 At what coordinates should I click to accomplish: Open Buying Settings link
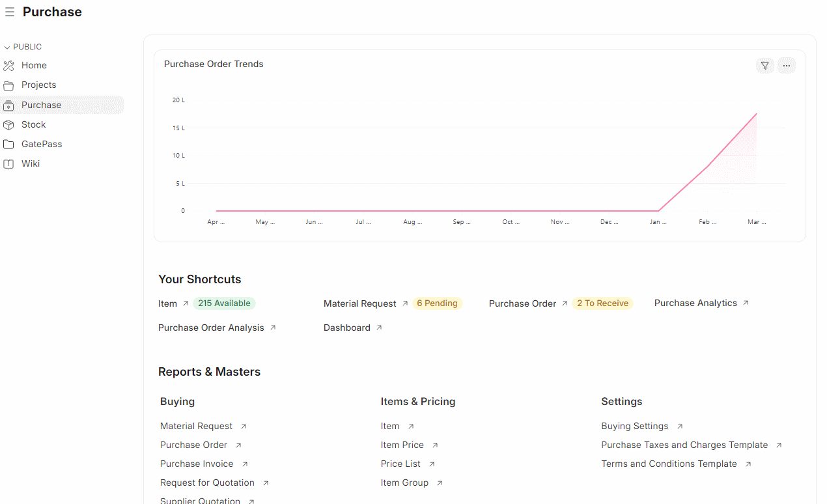(x=634, y=426)
